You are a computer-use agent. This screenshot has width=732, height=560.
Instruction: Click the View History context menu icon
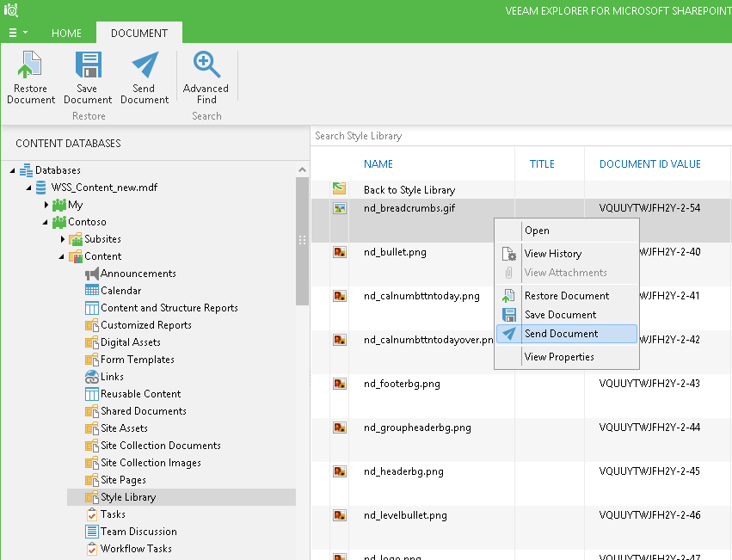click(509, 254)
